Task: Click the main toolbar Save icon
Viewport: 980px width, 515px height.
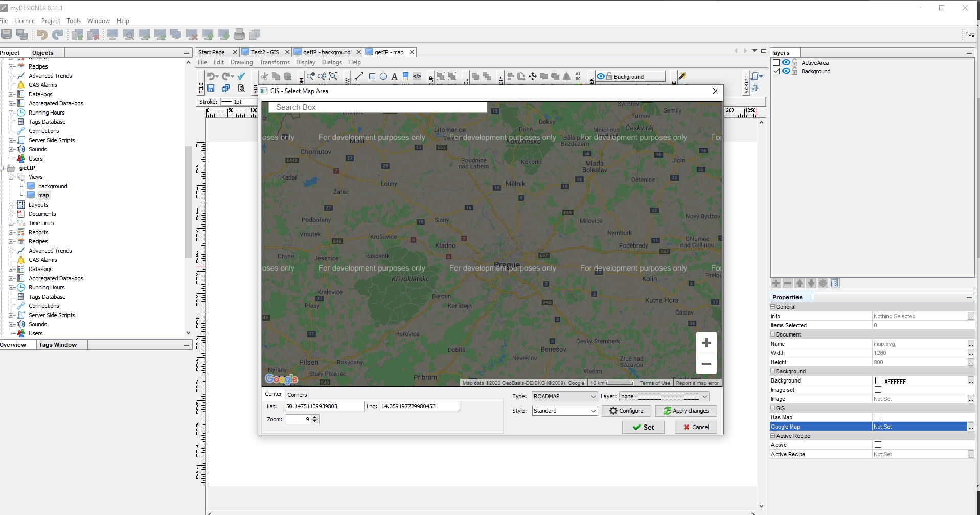Action: click(7, 34)
